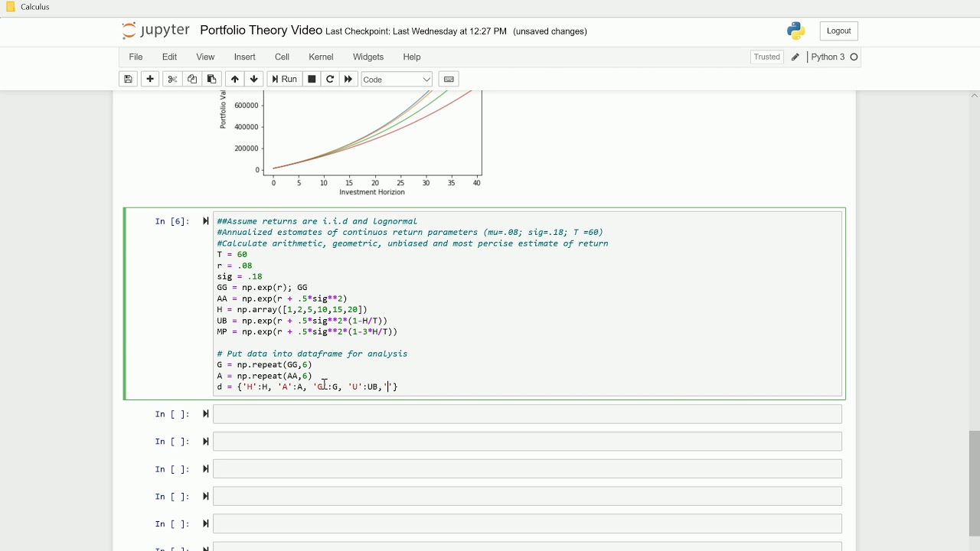Viewport: 980px width, 551px height.
Task: Click the Logout button
Action: coord(838,31)
